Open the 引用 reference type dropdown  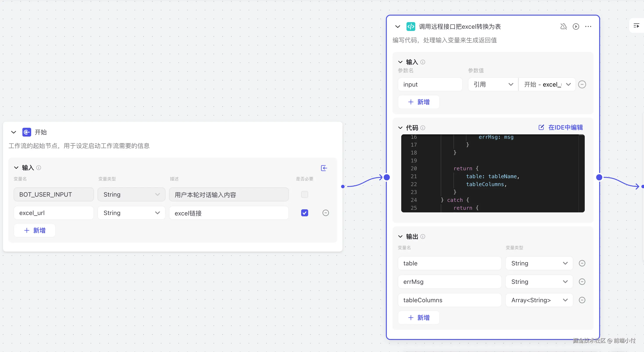tap(493, 84)
